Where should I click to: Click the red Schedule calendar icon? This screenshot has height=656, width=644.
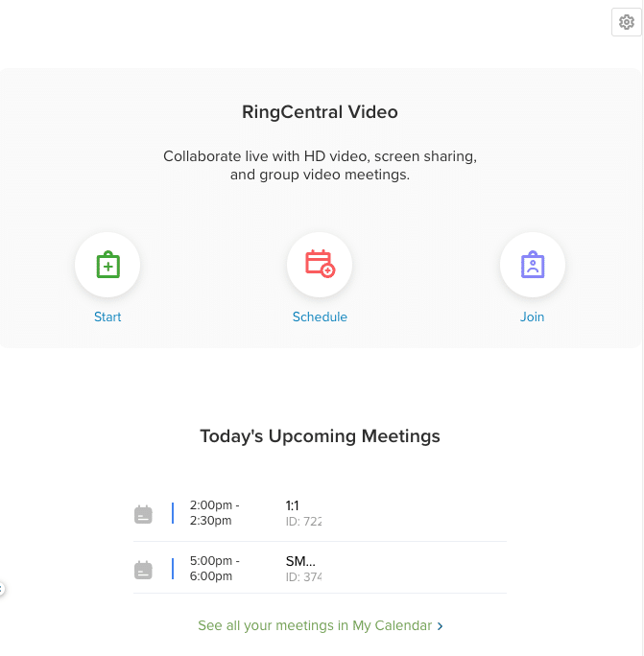[320, 265]
